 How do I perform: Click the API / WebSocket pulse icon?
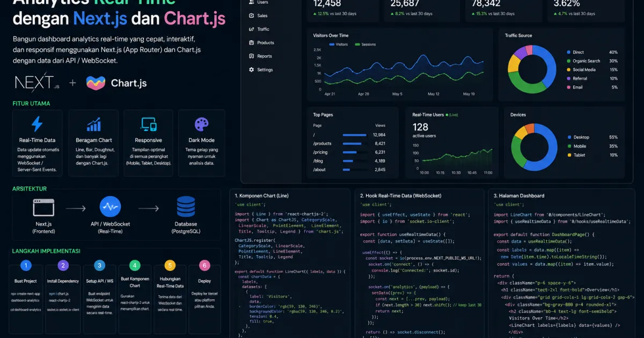point(110,207)
